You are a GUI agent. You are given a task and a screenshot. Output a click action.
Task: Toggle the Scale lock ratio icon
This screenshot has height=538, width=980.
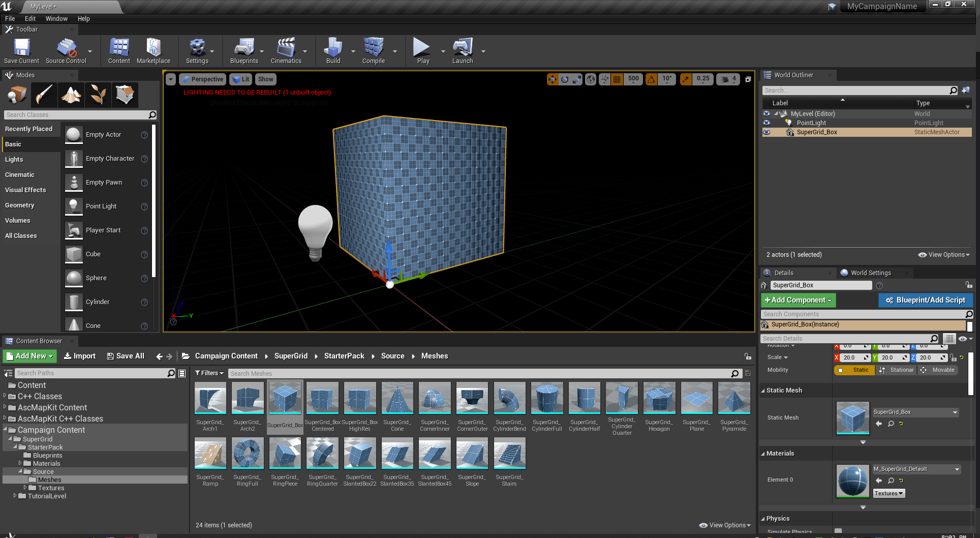[x=953, y=357]
